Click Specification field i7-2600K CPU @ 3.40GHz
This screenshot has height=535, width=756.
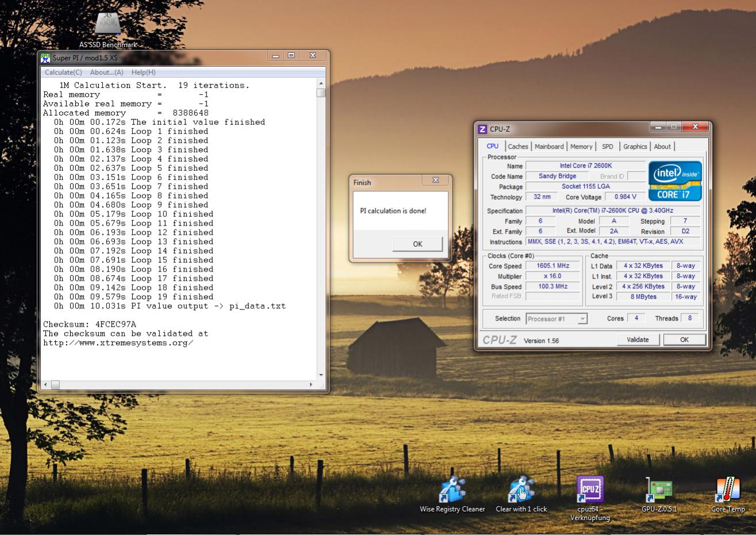click(612, 211)
